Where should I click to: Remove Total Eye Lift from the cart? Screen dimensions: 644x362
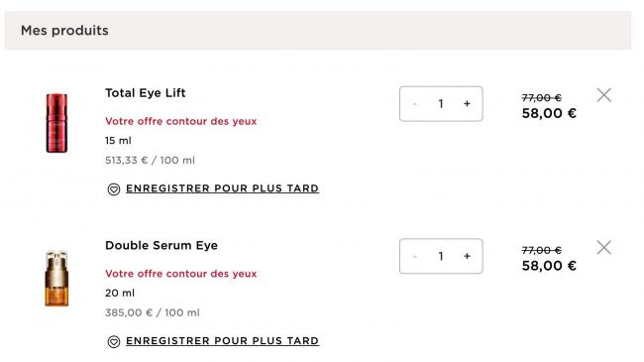tap(603, 95)
